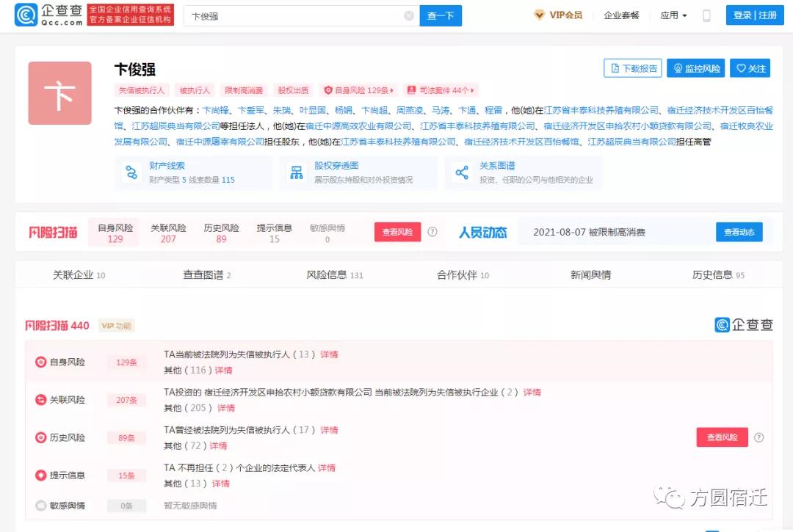793x532 pixels.
Task: Switch to the 新闻舆情 tab
Action: pyautogui.click(x=590, y=275)
